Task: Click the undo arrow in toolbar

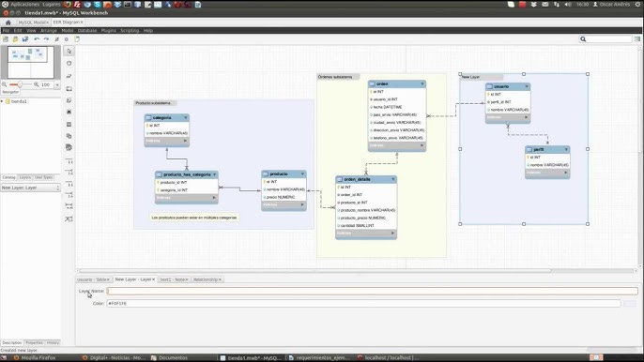Action: tap(37, 39)
